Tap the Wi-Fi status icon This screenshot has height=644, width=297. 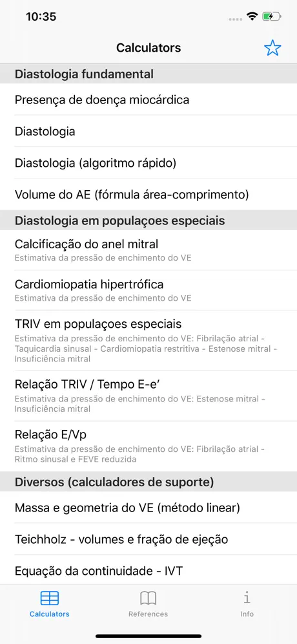click(x=252, y=17)
